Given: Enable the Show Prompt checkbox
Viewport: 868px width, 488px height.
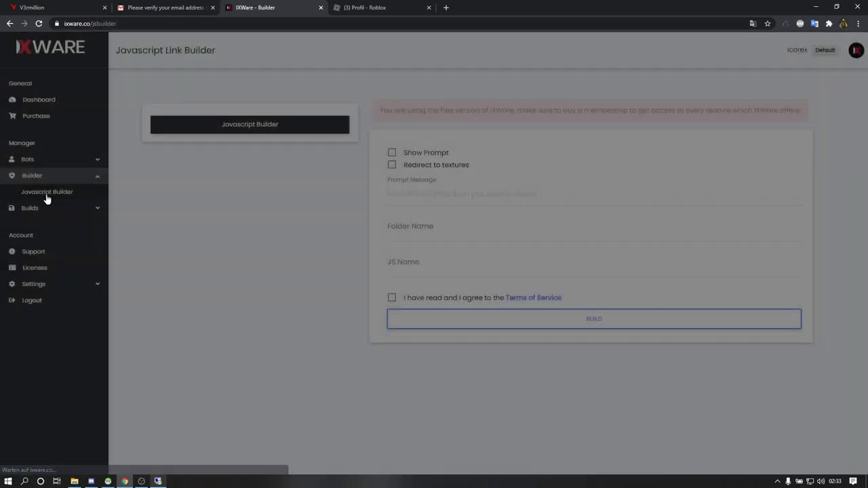Looking at the screenshot, I should coord(391,152).
